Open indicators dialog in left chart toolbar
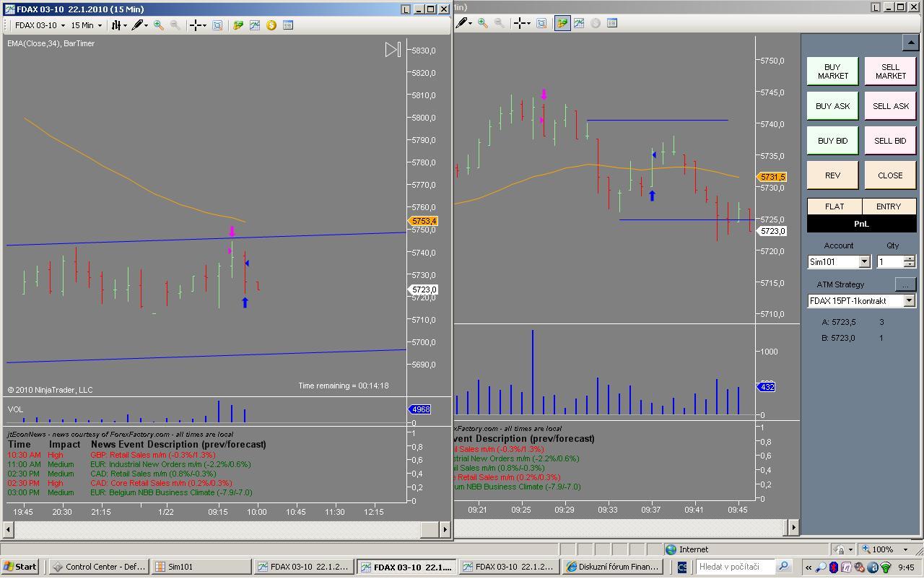 tap(255, 25)
